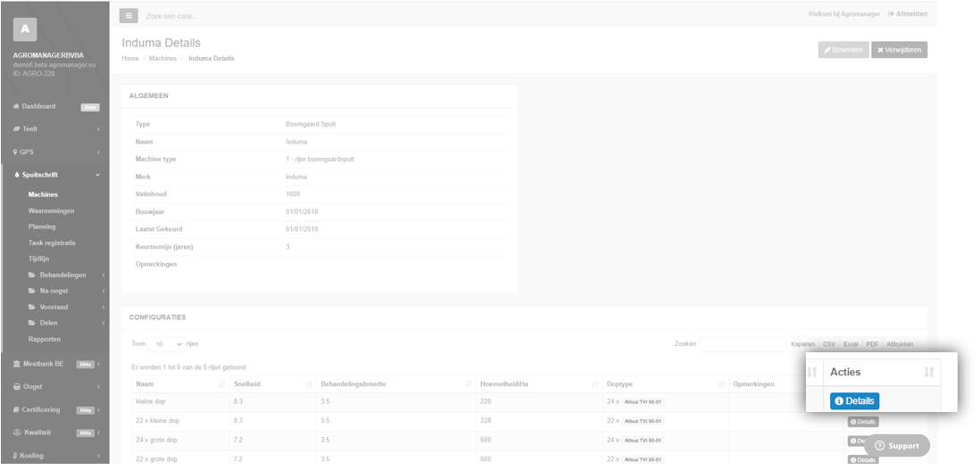Image resolution: width=980 pixels, height=470 pixels.
Task: Open Details for row "22 x kleine dop"
Action: [862, 422]
